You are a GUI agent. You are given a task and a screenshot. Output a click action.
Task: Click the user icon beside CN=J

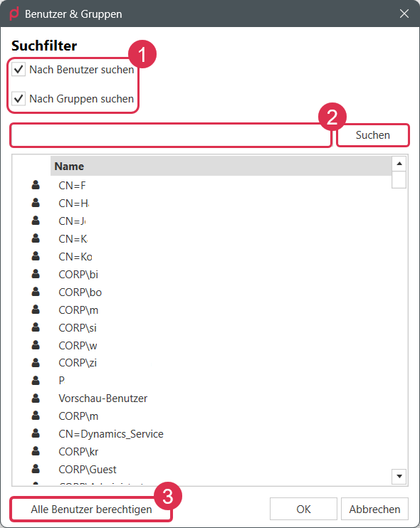[x=36, y=221]
